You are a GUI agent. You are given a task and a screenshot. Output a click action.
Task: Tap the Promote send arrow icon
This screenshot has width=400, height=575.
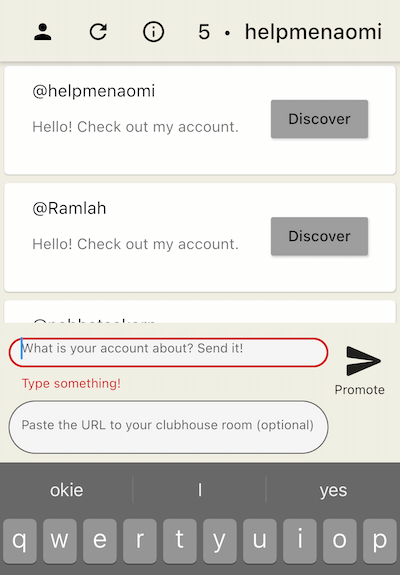363,361
